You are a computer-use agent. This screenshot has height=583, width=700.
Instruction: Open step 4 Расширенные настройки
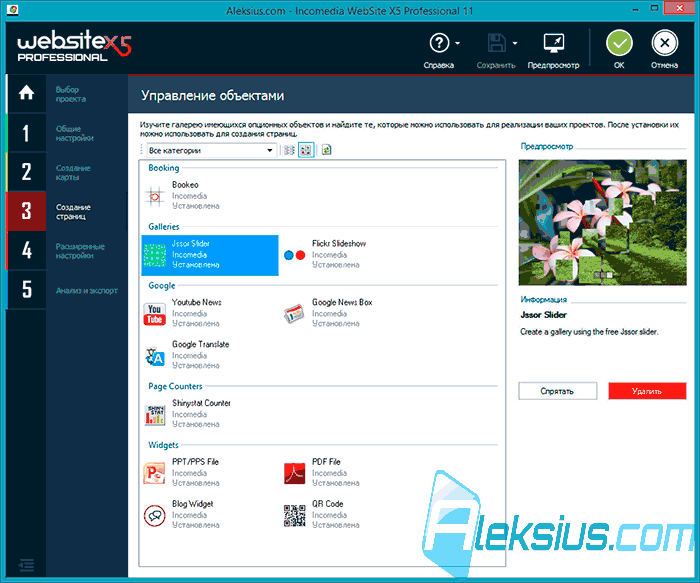[x=67, y=251]
